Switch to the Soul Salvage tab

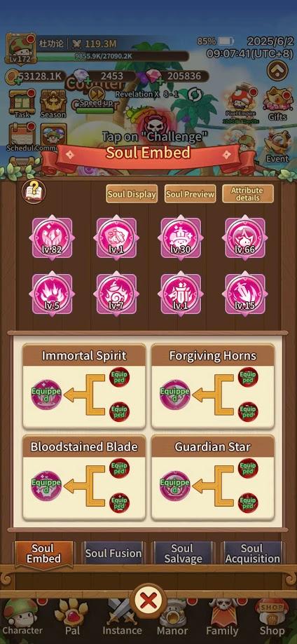(x=183, y=553)
